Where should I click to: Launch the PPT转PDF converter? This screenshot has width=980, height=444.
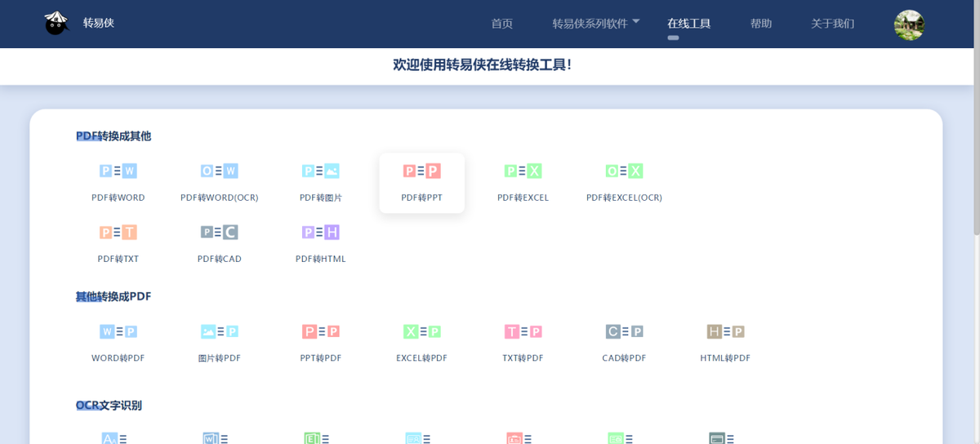321,344
